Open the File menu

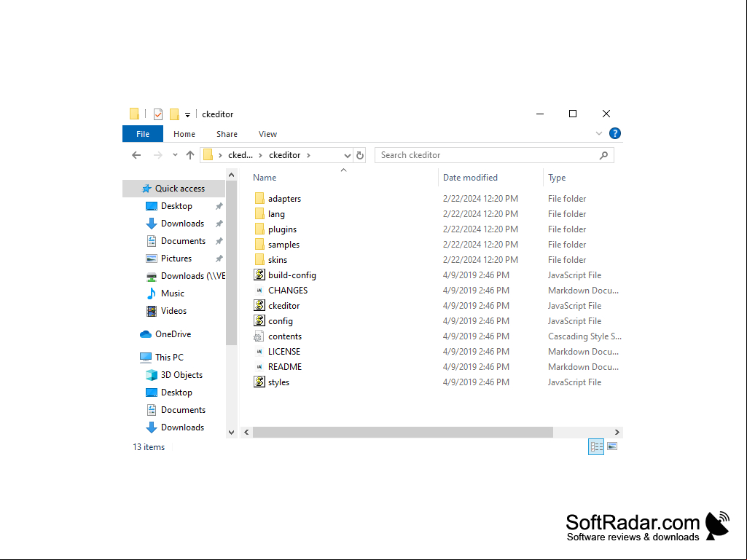pyautogui.click(x=143, y=134)
